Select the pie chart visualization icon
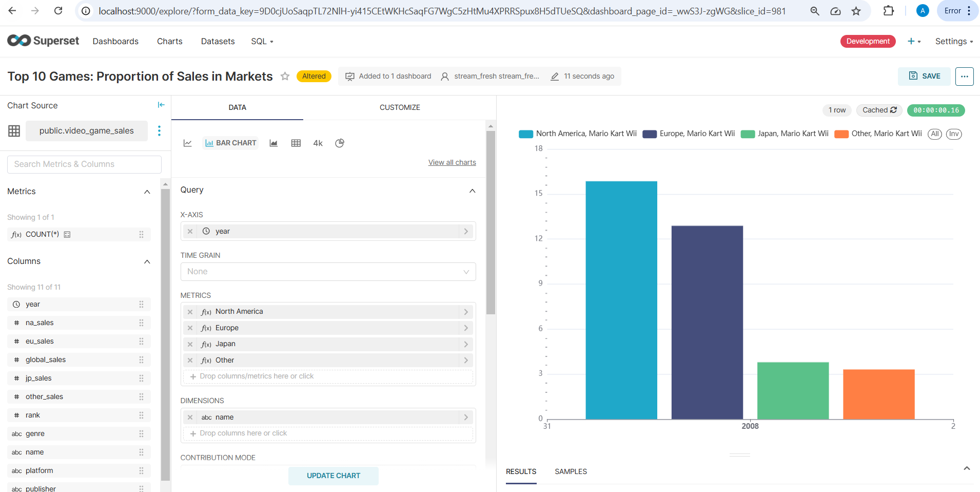 (x=340, y=143)
